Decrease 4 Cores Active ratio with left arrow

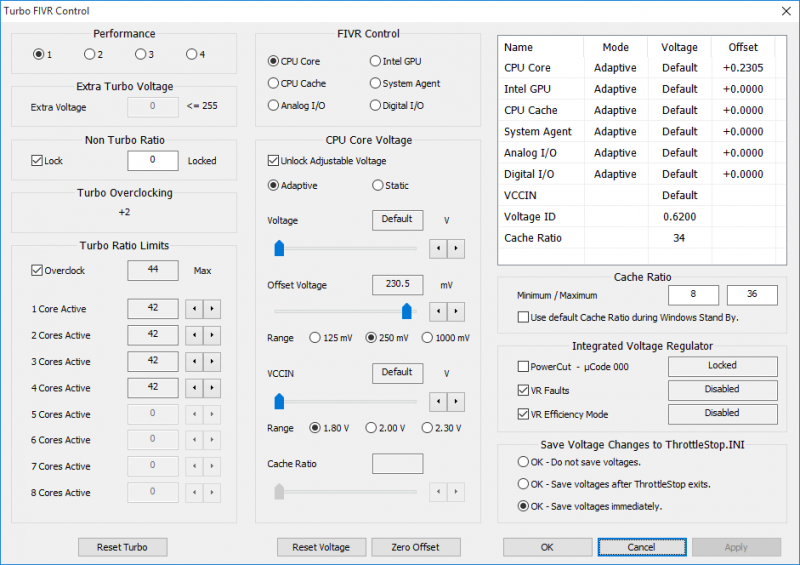(194, 388)
